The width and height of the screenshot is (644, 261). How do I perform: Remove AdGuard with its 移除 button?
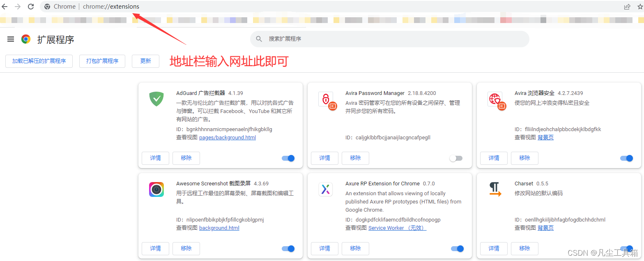pos(186,158)
